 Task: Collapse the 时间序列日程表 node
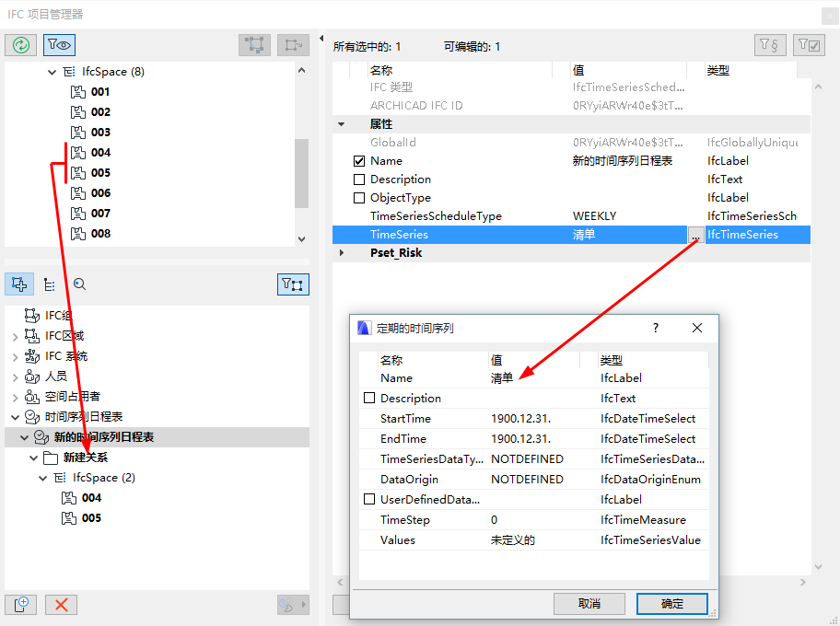(15, 417)
